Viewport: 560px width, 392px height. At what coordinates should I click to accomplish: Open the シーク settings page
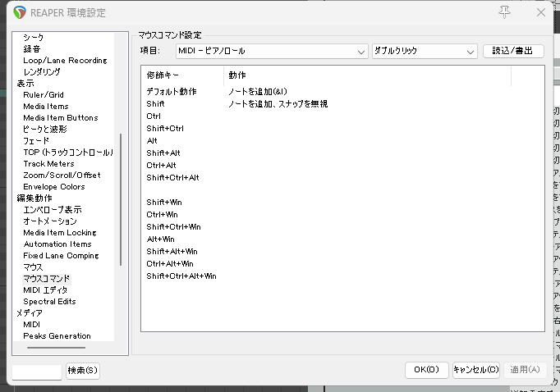(x=33, y=38)
